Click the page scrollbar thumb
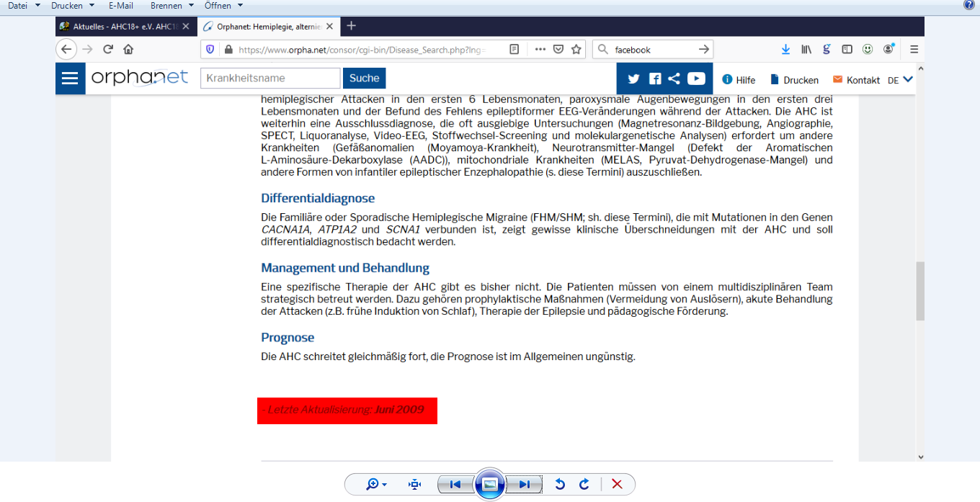The width and height of the screenshot is (980, 502). click(919, 292)
